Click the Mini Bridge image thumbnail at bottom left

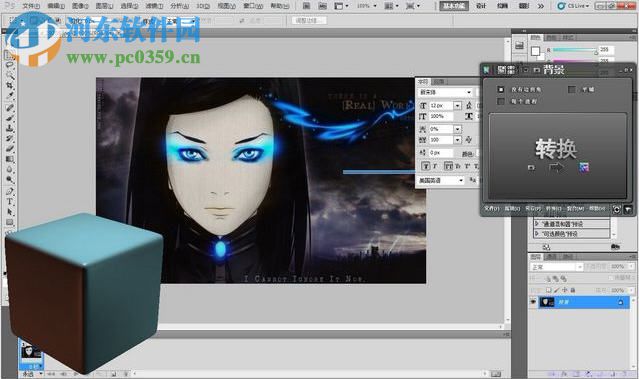[31, 352]
